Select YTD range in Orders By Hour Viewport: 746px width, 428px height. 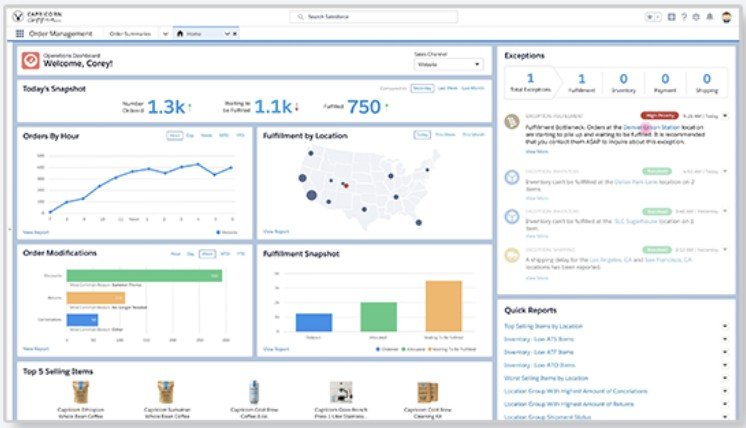240,136
